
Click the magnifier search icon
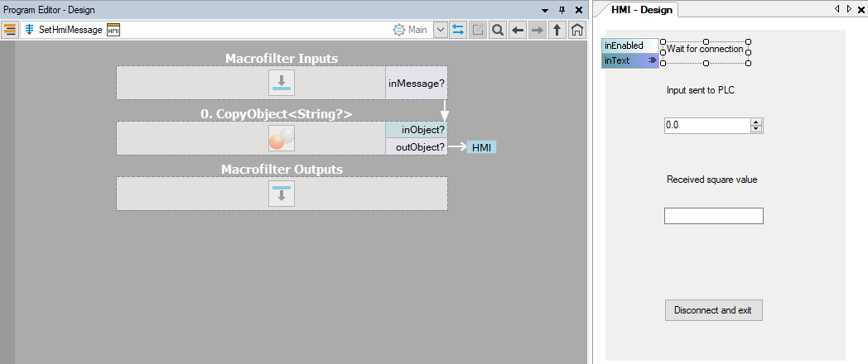point(498,30)
